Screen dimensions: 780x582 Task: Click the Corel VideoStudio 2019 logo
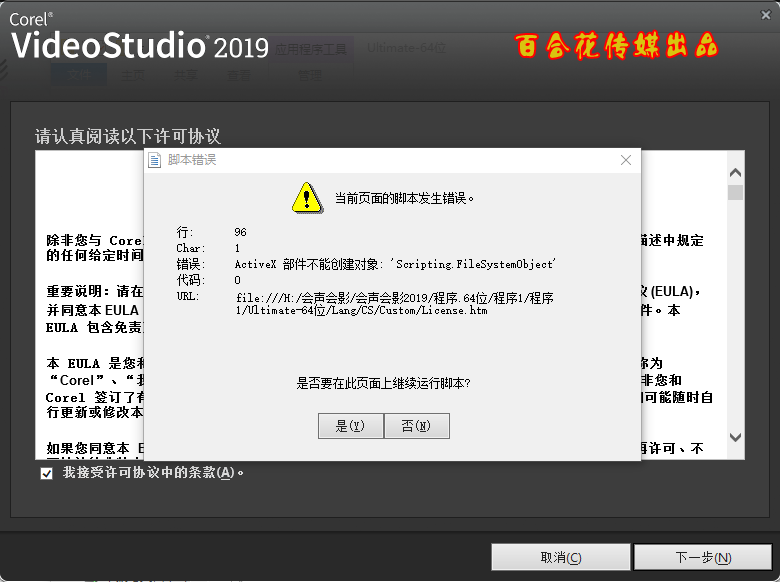point(139,36)
